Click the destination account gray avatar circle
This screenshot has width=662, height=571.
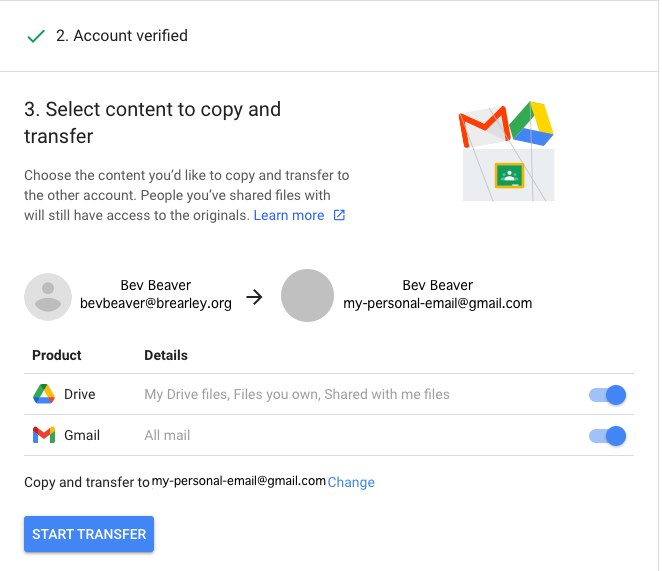click(x=307, y=296)
